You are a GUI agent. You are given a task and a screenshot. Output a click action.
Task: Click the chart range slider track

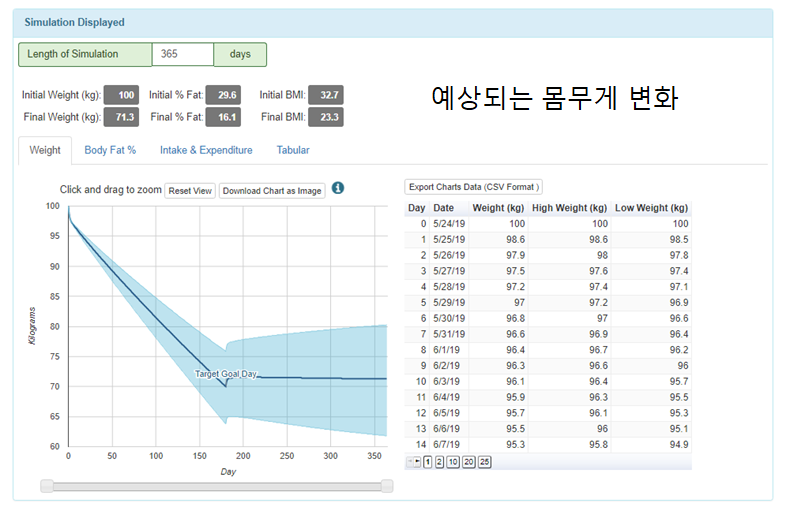tap(217, 486)
